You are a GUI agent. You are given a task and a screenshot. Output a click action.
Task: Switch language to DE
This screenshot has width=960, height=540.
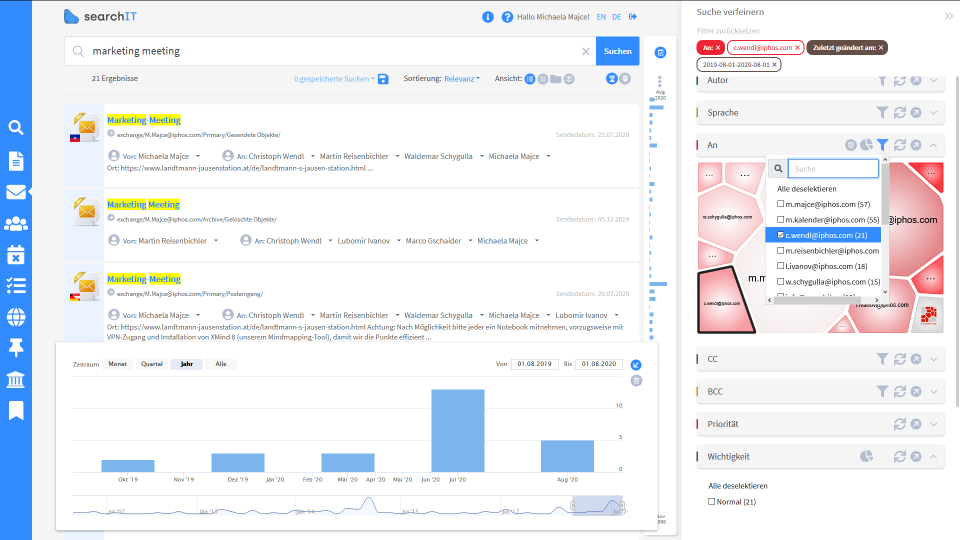point(617,17)
